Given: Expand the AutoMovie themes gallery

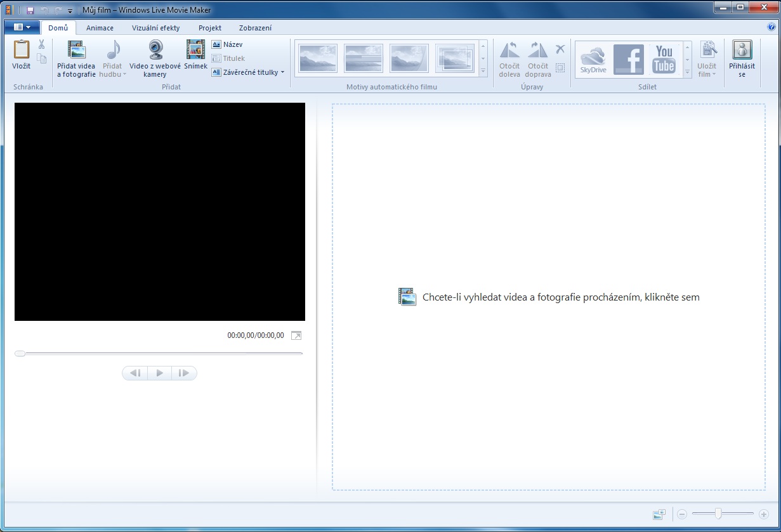Looking at the screenshot, I should coord(483,72).
